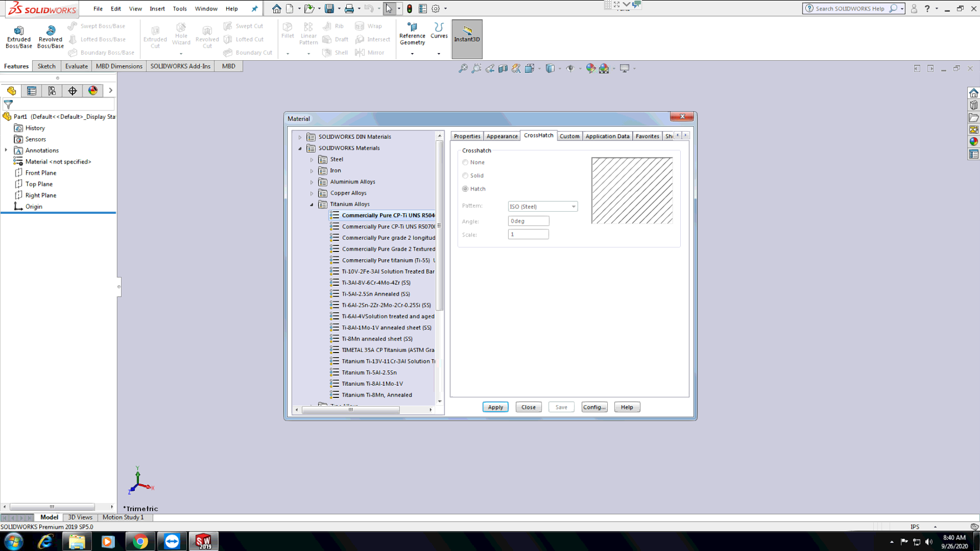Open the Options gear icon
This screenshot has width=980, height=551.
click(x=436, y=8)
